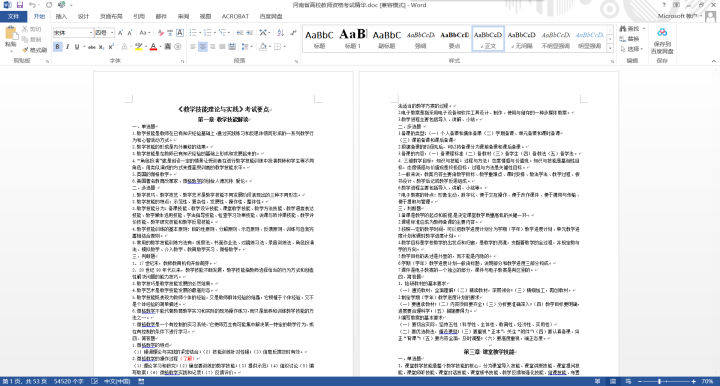Screen dimensions: 720x386
Task: Click the 替换 (Replace) button
Action: pos(630,39)
